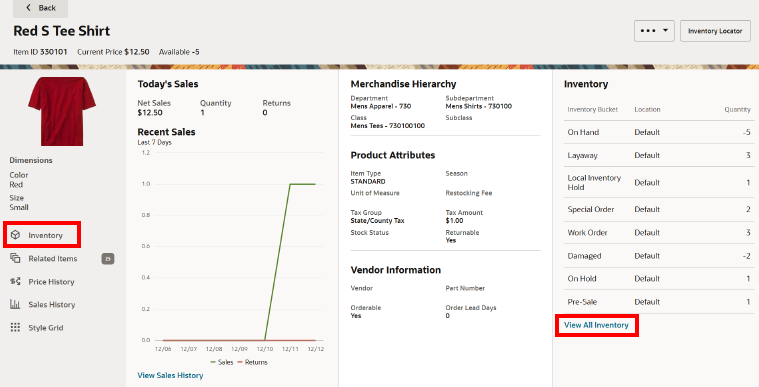Select the Layaway inventory row
This screenshot has width=759, height=387.
click(659, 155)
